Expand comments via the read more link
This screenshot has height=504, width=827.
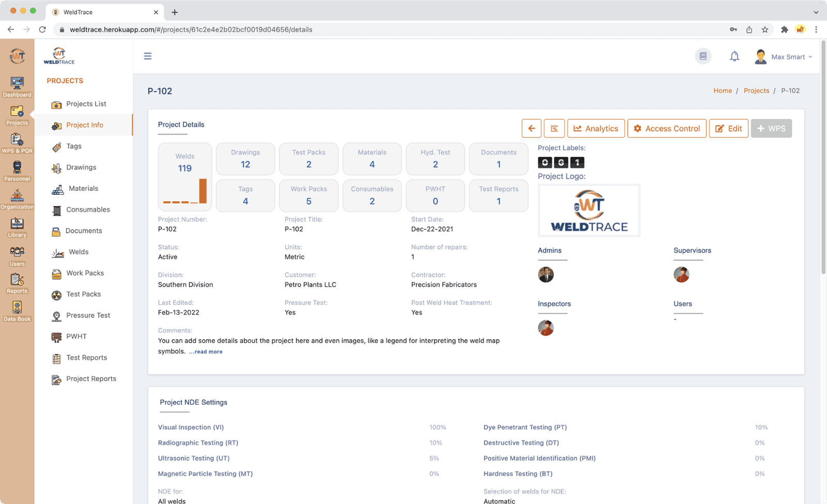[x=205, y=351]
